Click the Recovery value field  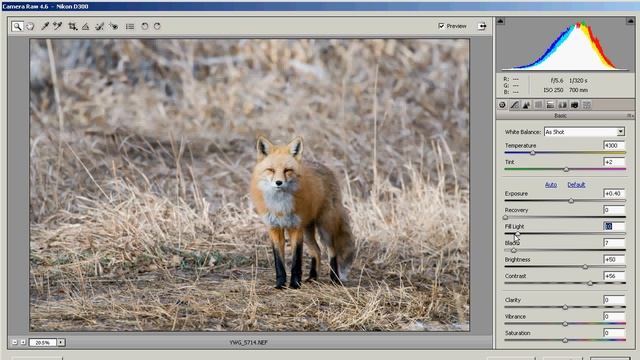pos(614,210)
